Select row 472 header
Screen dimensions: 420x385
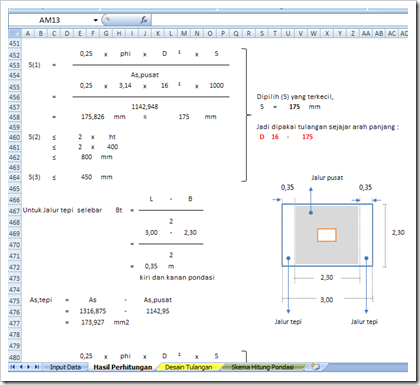tap(15, 267)
